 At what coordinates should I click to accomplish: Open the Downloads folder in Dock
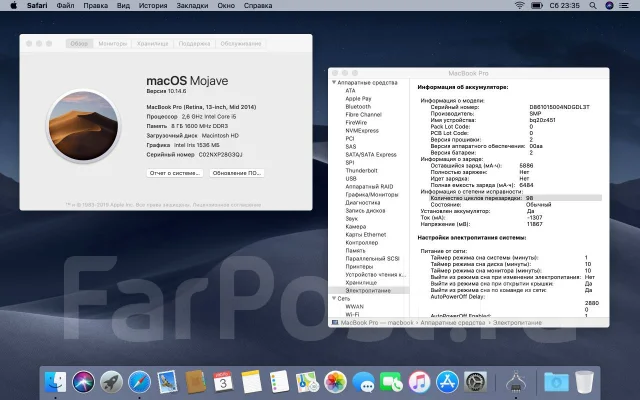(x=556, y=382)
